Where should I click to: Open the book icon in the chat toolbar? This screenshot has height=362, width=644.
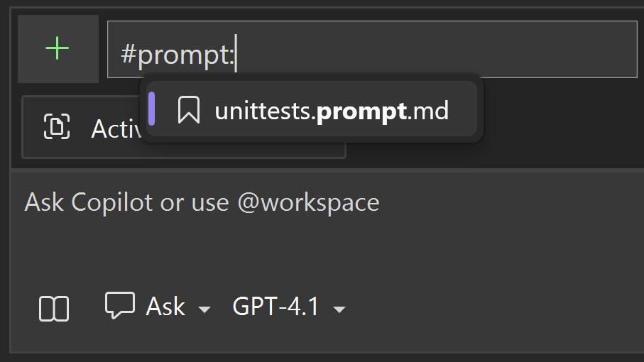pos(54,309)
